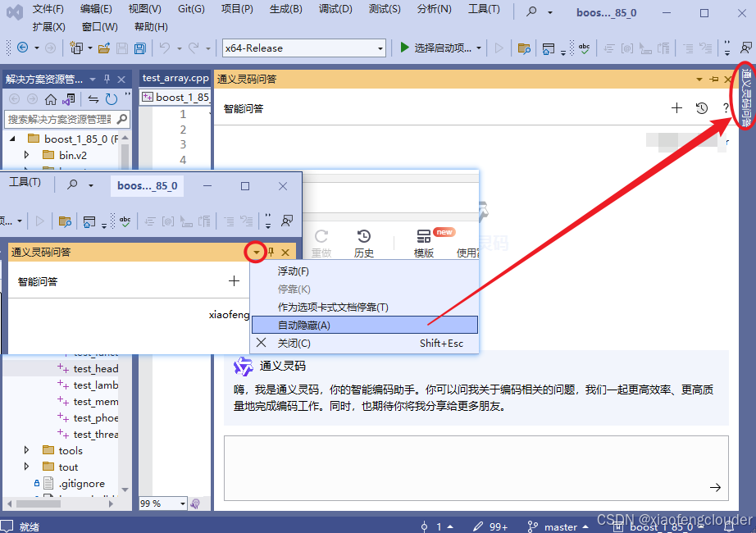This screenshot has height=533, width=756.
Task: Click the 历史 history button in inset
Action: click(364, 244)
